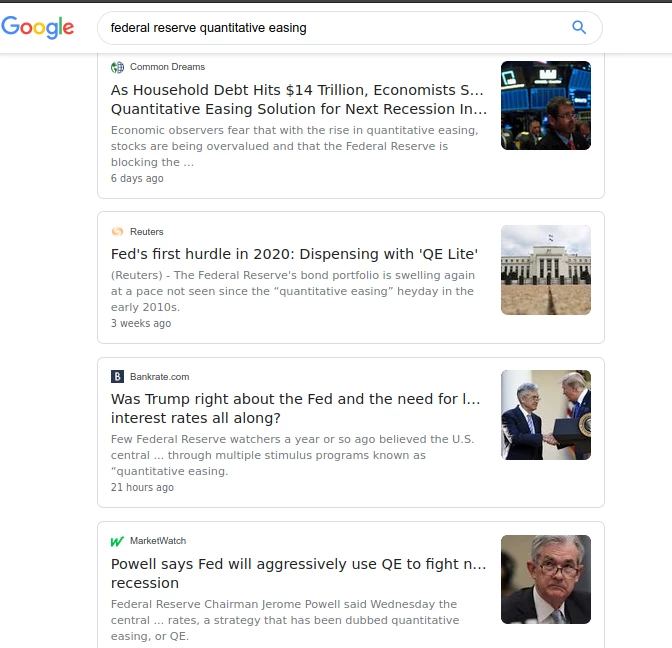Click the Federal Reserve building thumbnail
Viewport: 672px width, 648px height.
coord(546,270)
